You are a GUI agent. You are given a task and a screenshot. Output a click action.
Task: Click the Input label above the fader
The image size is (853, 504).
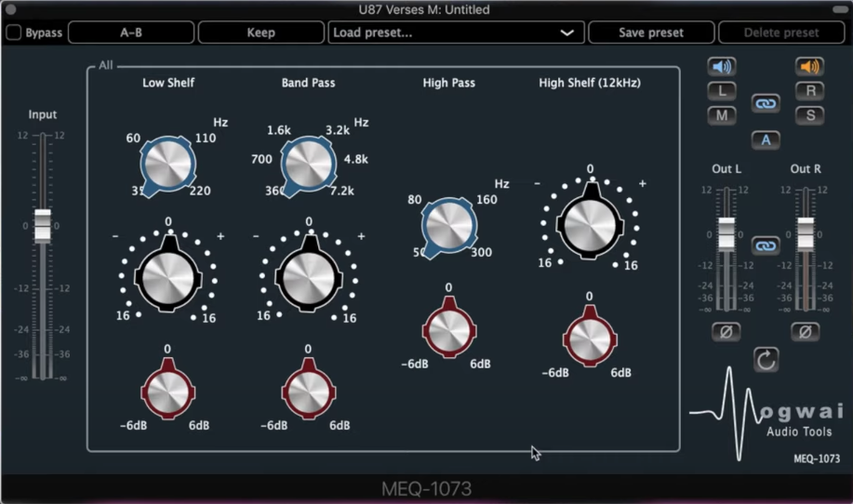click(43, 114)
